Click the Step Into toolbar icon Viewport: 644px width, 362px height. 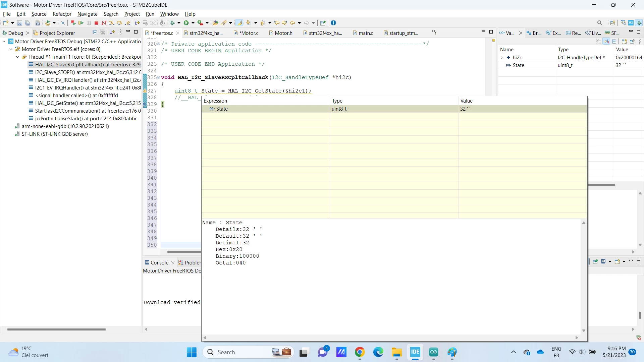(112, 23)
